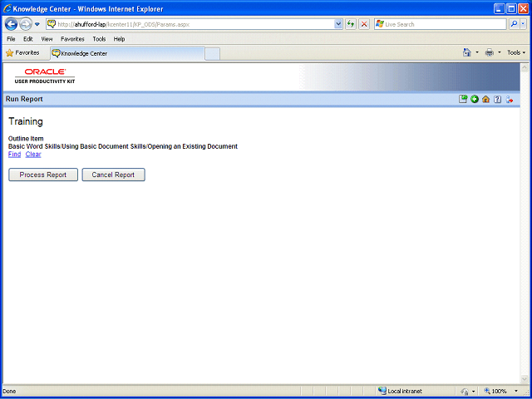This screenshot has width=532, height=399.
Task: Click the Print toolbar icon
Action: click(x=490, y=52)
